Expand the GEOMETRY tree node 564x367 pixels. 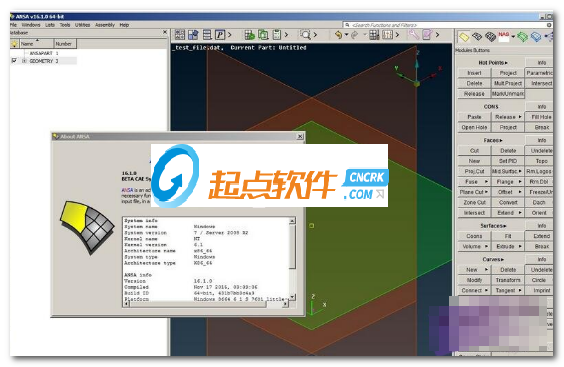pyautogui.click(x=24, y=61)
